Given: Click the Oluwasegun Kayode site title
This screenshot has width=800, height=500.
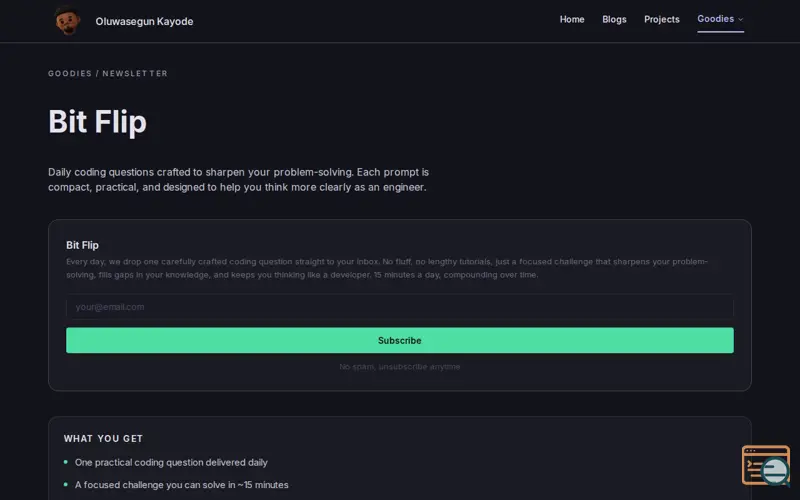Looking at the screenshot, I should click(x=144, y=21).
